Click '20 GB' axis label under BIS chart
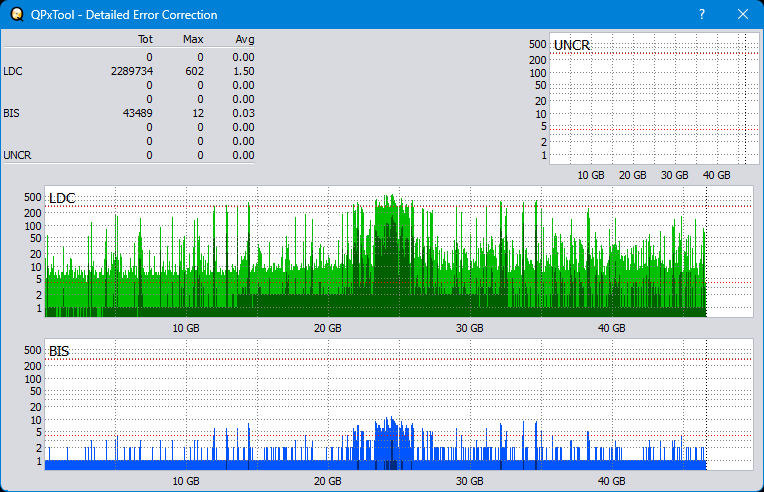The height and width of the screenshot is (492, 764). [x=327, y=481]
